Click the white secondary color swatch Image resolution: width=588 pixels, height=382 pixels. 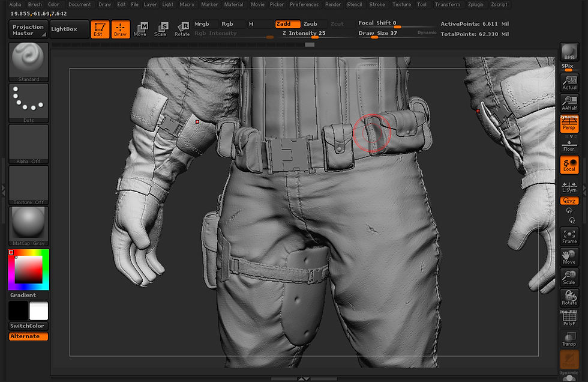coord(38,311)
